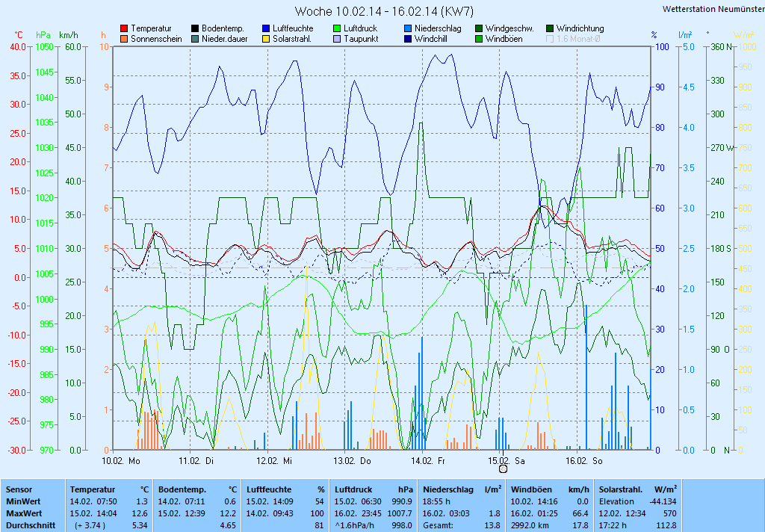Click the 18:55 h precipitation duration value
This screenshot has width=765, height=532.
pyautogui.click(x=436, y=501)
